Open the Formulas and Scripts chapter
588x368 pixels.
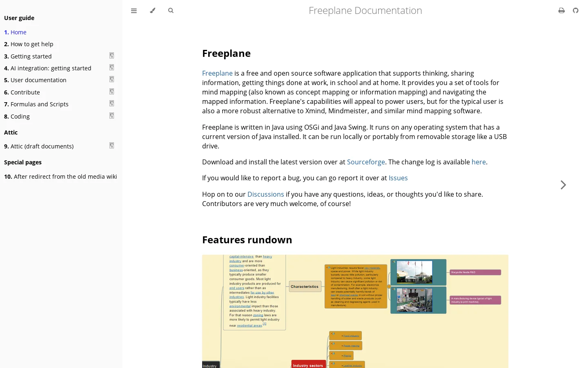(x=36, y=104)
